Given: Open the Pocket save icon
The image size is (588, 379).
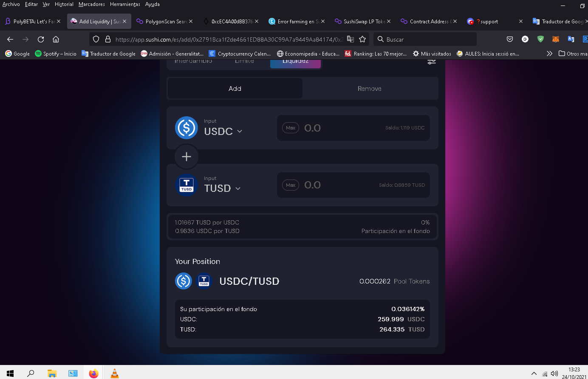Looking at the screenshot, I should click(510, 39).
